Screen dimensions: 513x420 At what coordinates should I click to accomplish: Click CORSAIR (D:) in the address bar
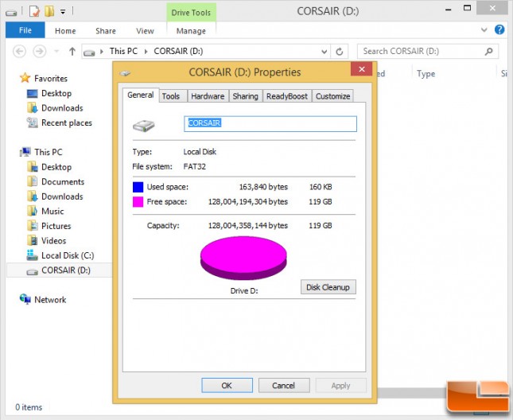[x=178, y=51]
